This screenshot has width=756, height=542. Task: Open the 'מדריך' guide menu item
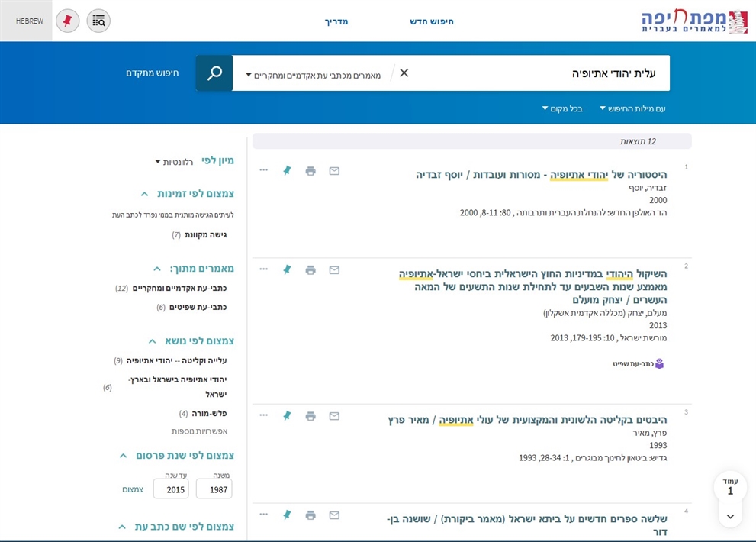[336, 21]
